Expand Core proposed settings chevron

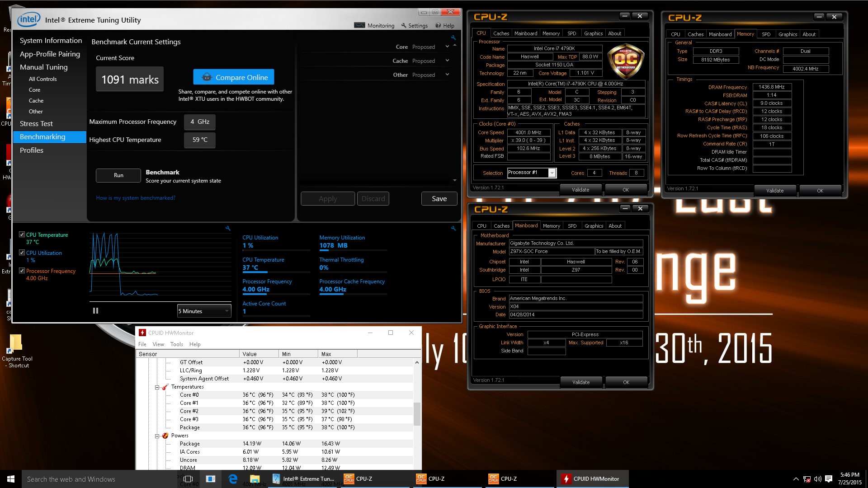[447, 47]
